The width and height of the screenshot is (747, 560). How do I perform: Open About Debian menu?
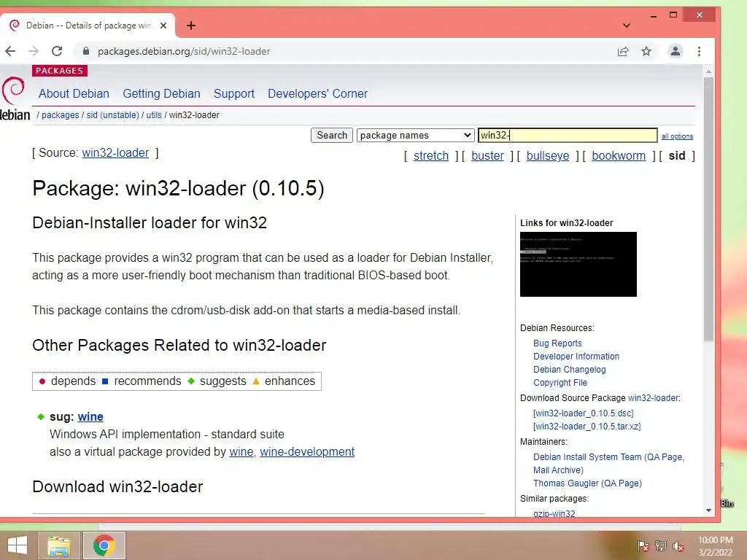click(x=74, y=94)
